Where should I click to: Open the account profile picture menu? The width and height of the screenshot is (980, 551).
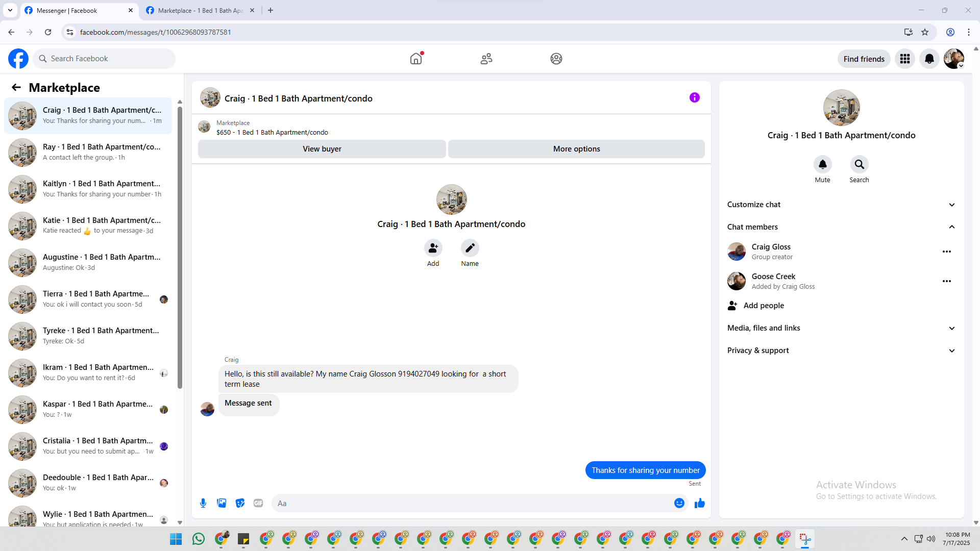954,59
